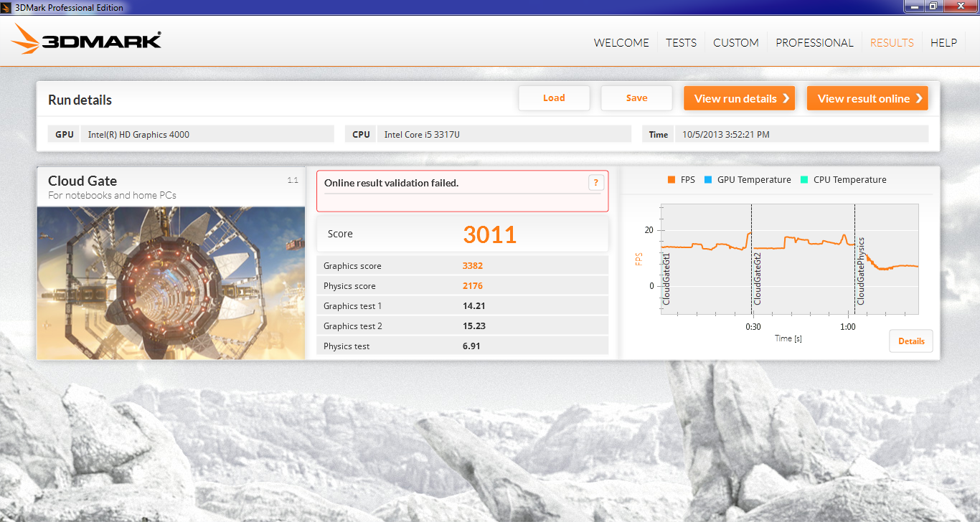The image size is (980, 522).
Task: Click the Graphics test 2 value 15.23
Action: click(473, 326)
